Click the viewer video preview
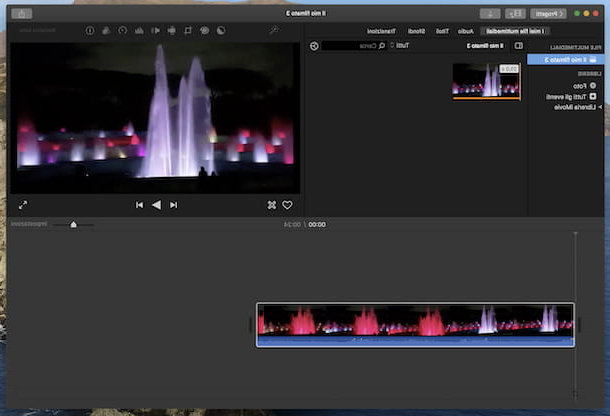610x416 pixels. (x=155, y=118)
